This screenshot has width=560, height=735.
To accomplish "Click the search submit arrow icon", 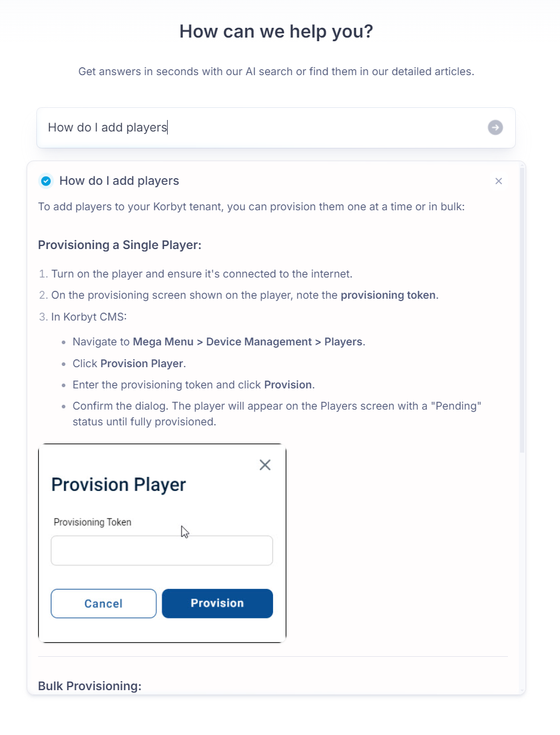I will click(495, 127).
